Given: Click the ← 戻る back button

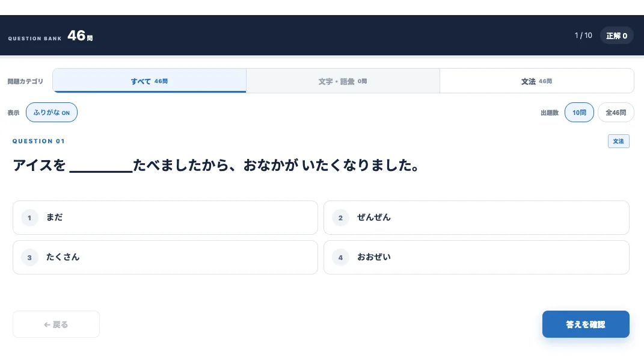Looking at the screenshot, I should [56, 324].
